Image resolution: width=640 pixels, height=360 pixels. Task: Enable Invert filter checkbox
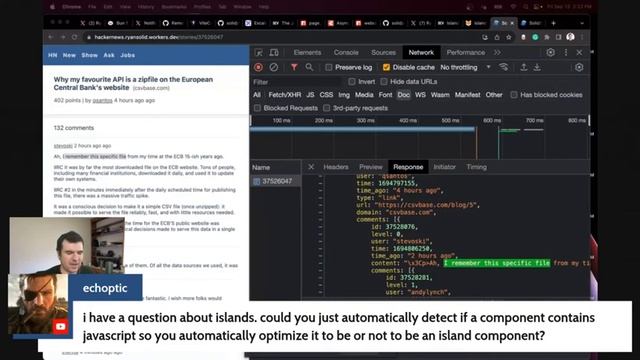[x=352, y=82]
